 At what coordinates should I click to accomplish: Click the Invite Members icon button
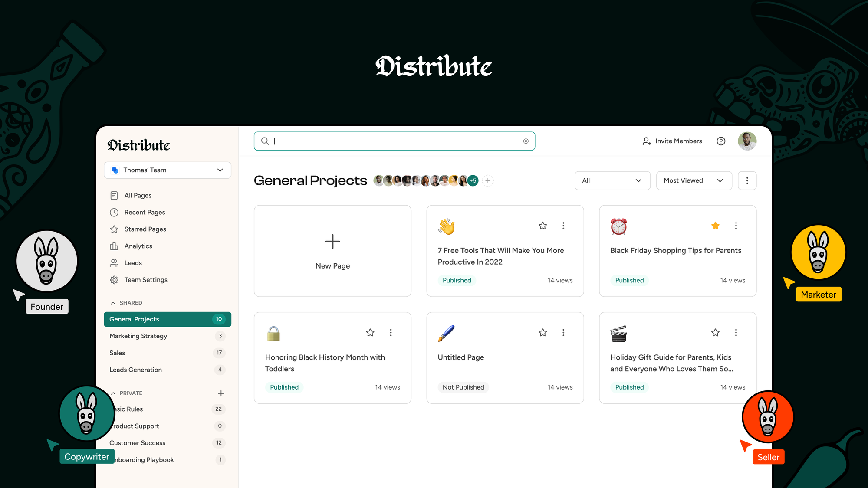(x=647, y=141)
